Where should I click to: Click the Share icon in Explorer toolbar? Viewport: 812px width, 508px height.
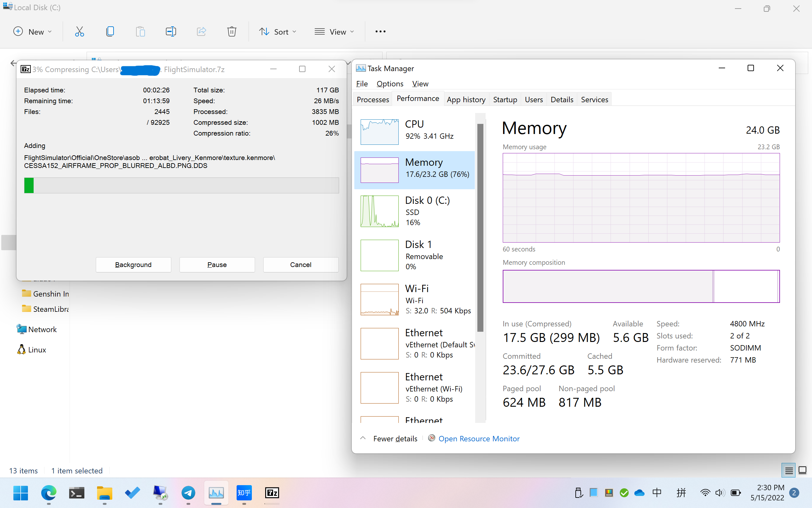pos(201,31)
